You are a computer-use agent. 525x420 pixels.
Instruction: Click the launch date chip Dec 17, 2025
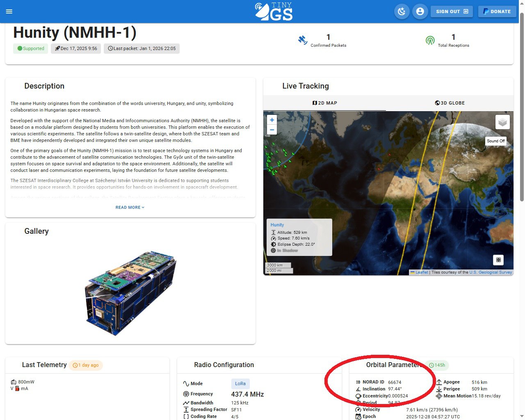tap(76, 48)
